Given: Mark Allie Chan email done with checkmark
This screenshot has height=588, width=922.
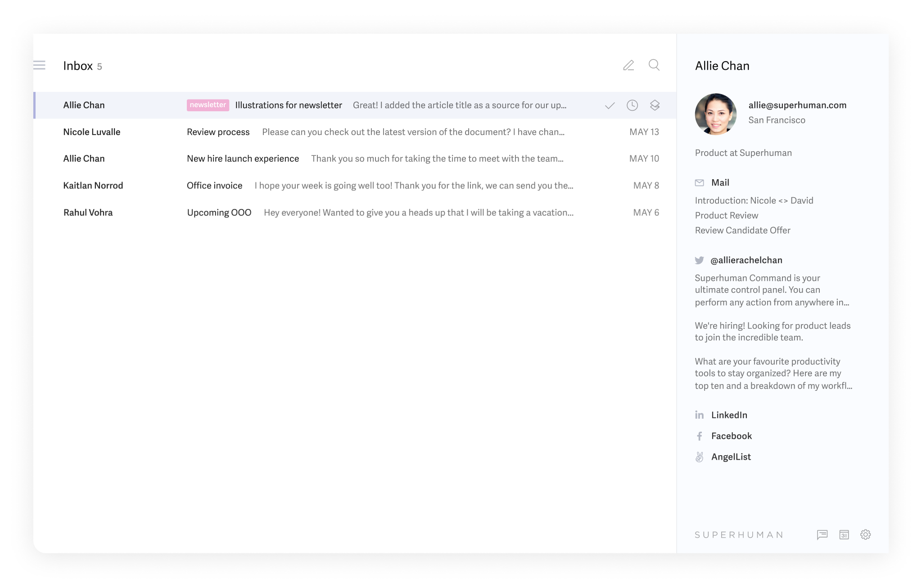Looking at the screenshot, I should pos(610,105).
